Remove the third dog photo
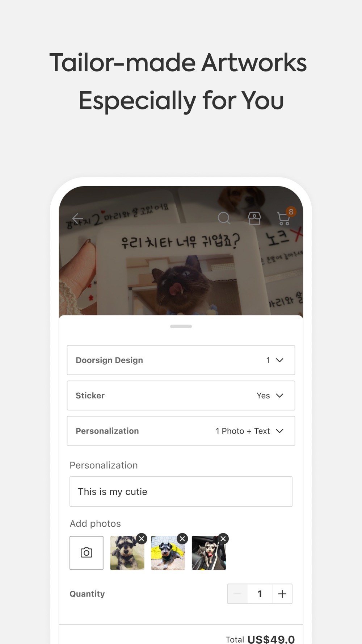This screenshot has height=644, width=362. 223,539
